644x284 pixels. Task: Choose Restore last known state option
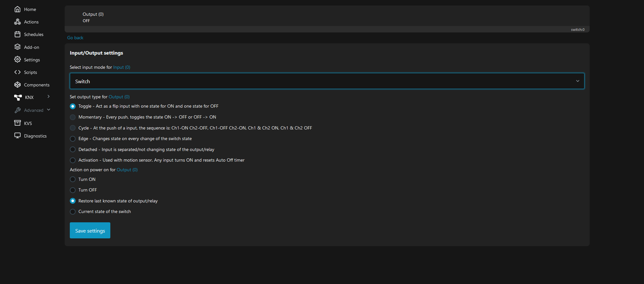[73, 201]
